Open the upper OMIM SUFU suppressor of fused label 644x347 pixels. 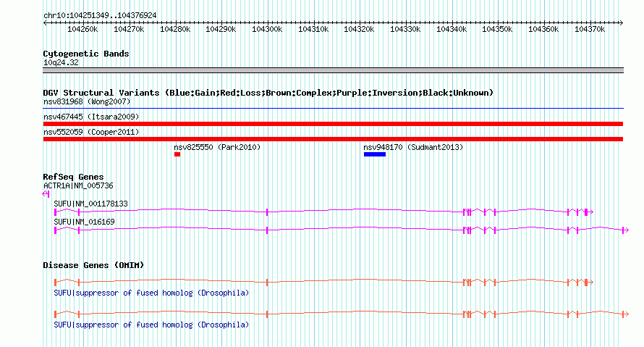click(151, 293)
